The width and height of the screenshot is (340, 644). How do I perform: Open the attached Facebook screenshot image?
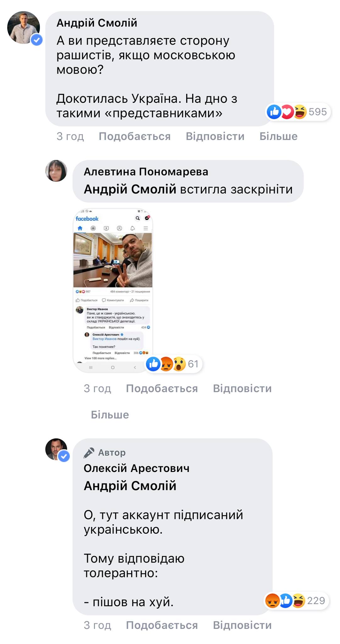point(113,290)
